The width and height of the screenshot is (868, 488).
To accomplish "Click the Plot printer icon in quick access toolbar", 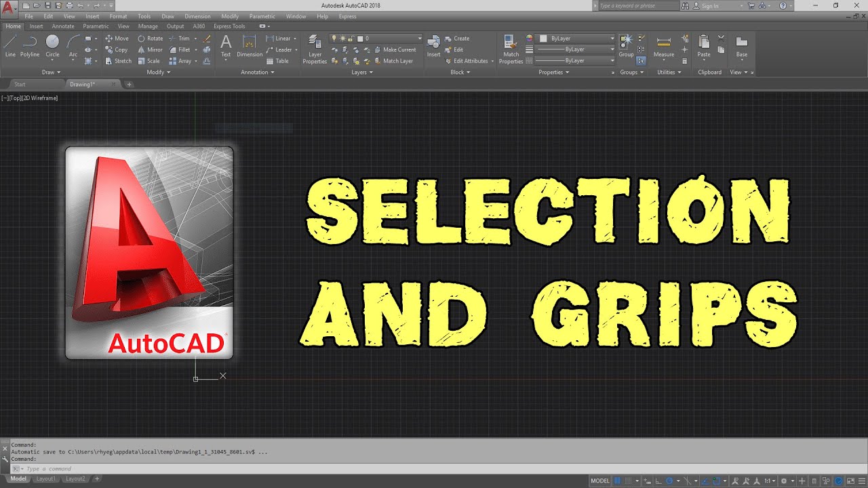I will coord(69,5).
